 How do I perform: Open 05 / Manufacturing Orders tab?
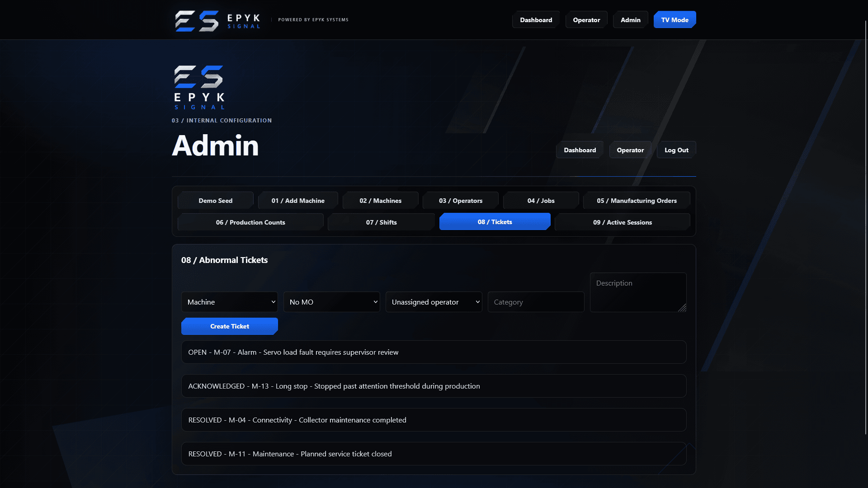[637, 201]
